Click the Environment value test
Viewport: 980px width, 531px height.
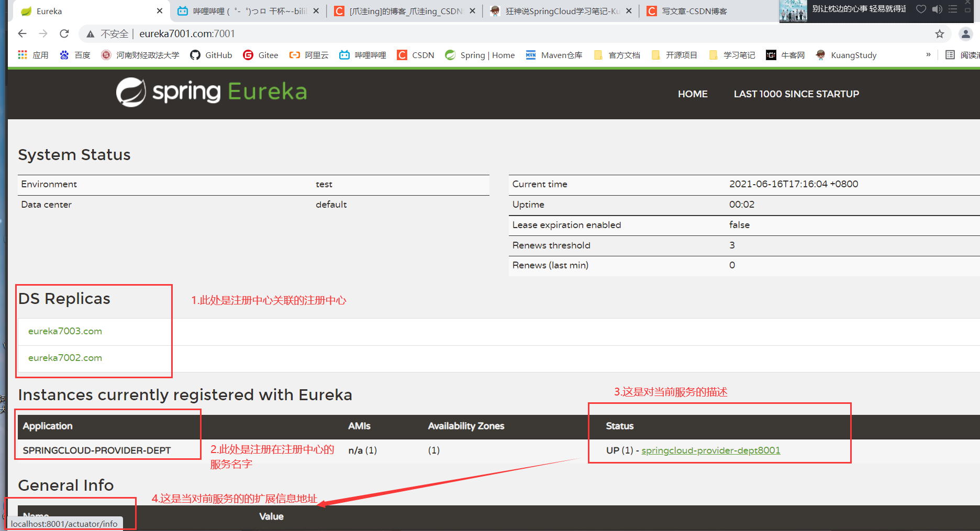point(324,184)
